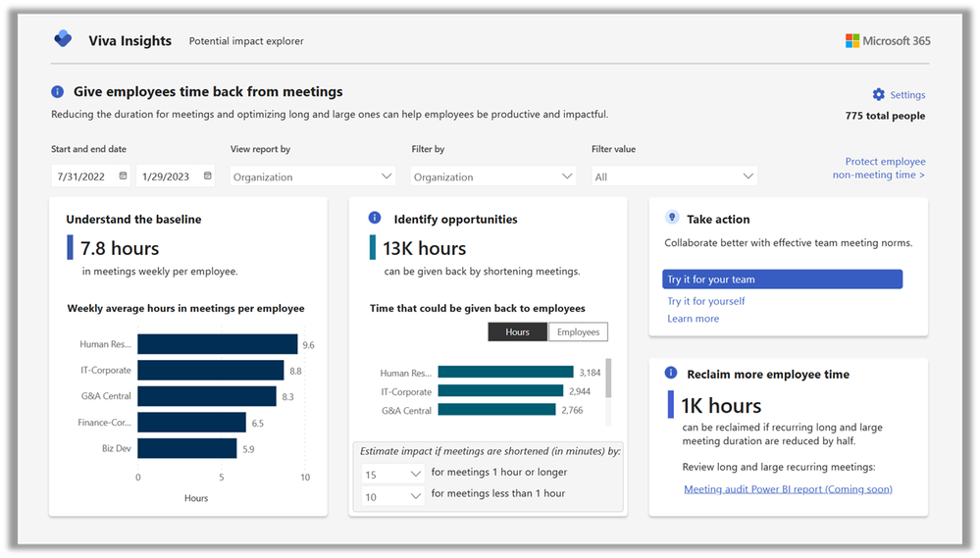This screenshot has width=980, height=558.
Task: Select Human Res... teal bar showing 3,184
Action: [505, 373]
